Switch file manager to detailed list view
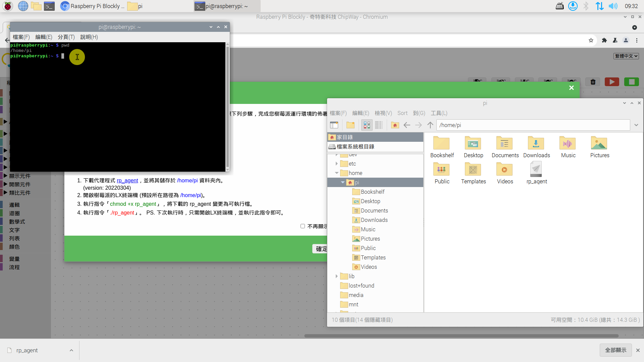The height and width of the screenshot is (362, 644). pos(379,125)
